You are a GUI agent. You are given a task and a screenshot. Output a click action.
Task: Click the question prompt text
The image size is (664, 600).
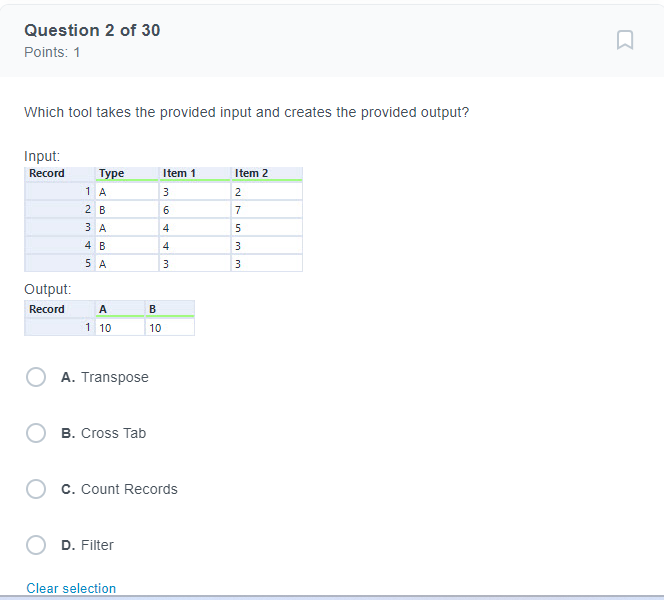246,112
